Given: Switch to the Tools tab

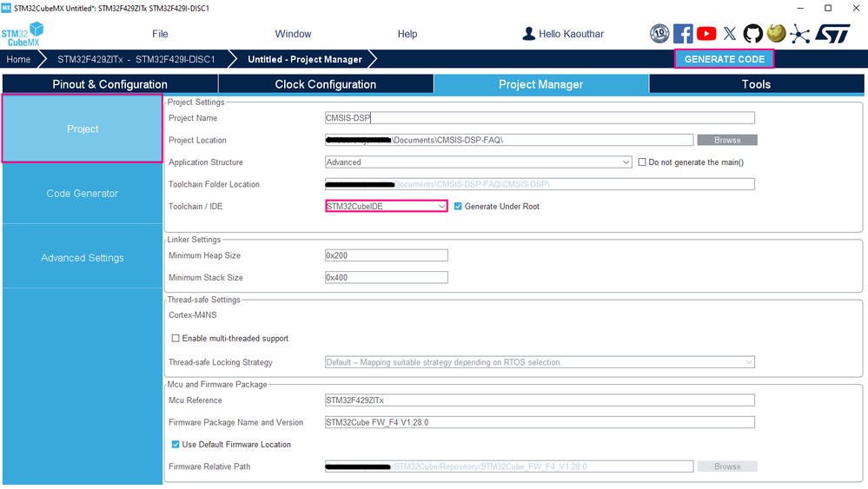Looking at the screenshot, I should tap(756, 84).
